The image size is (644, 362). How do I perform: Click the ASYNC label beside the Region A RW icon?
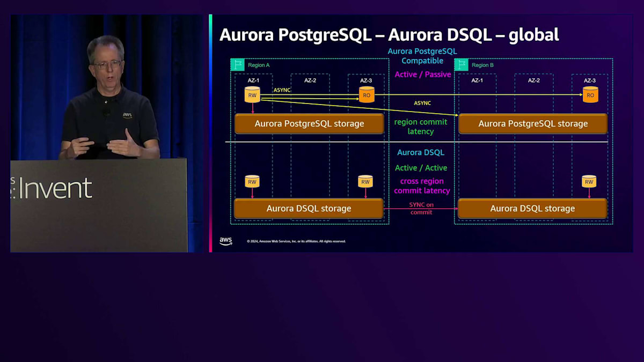pos(282,90)
